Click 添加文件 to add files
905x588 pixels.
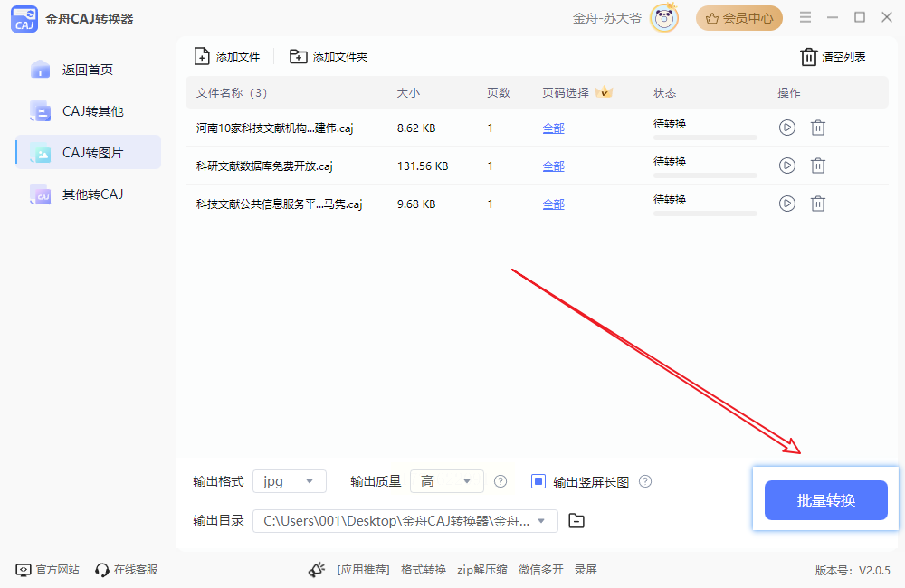click(227, 57)
